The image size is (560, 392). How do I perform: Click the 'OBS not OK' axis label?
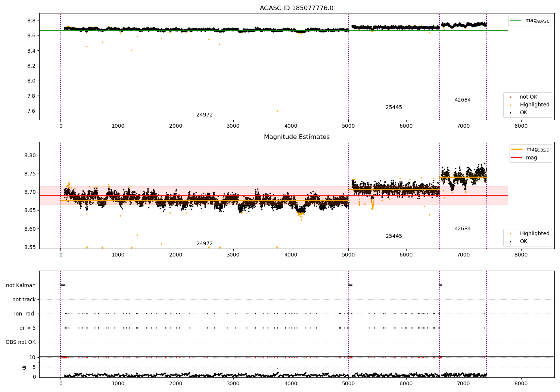click(x=21, y=342)
